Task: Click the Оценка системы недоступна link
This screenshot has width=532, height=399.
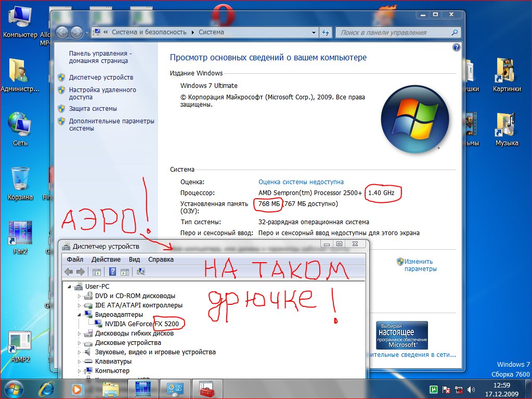Action: click(301, 182)
